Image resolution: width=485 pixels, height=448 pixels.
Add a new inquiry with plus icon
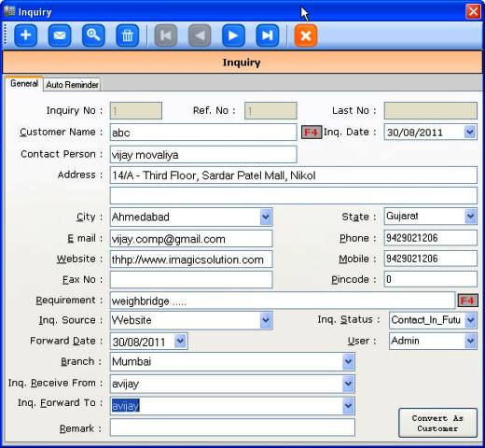click(26, 35)
